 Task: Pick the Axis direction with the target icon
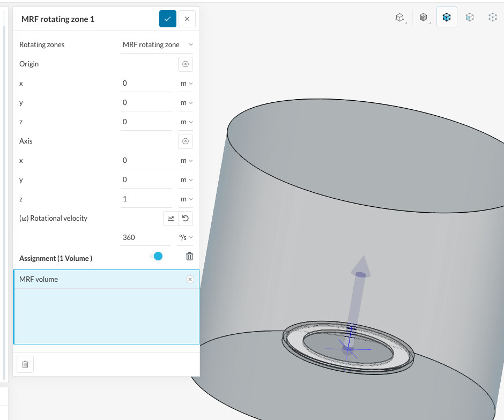[186, 141]
